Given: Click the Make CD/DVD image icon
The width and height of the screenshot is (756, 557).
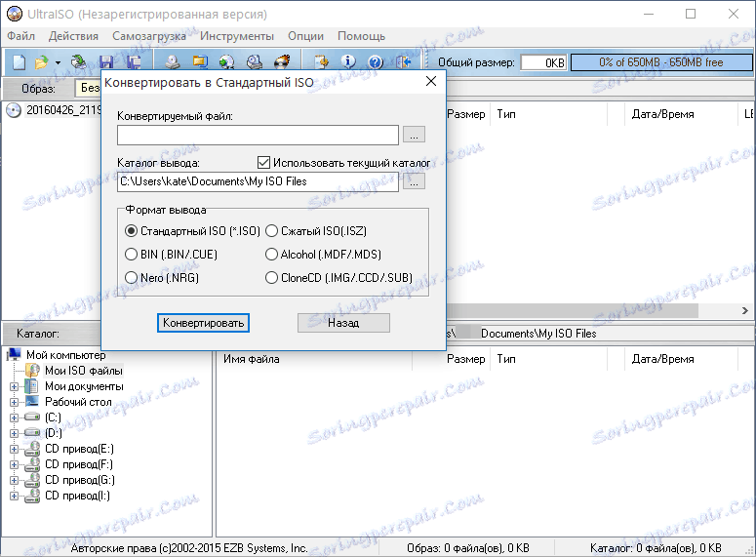Looking at the screenshot, I should [172, 62].
